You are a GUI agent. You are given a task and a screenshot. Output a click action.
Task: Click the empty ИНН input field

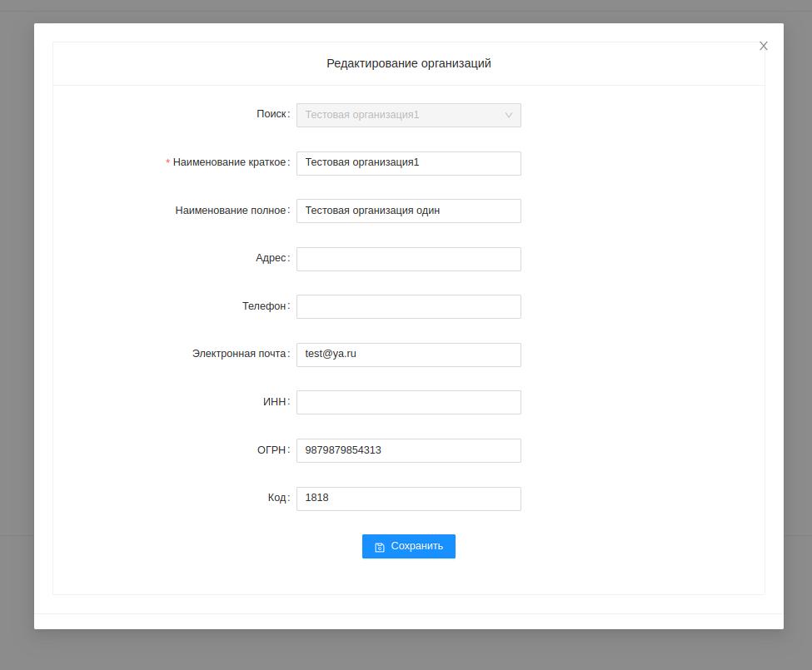tap(408, 402)
